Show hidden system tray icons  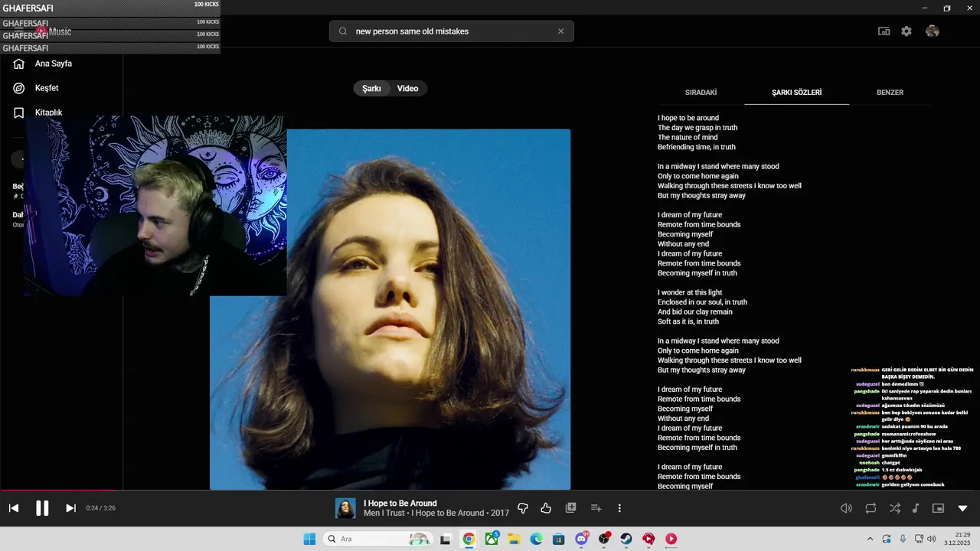point(870,539)
